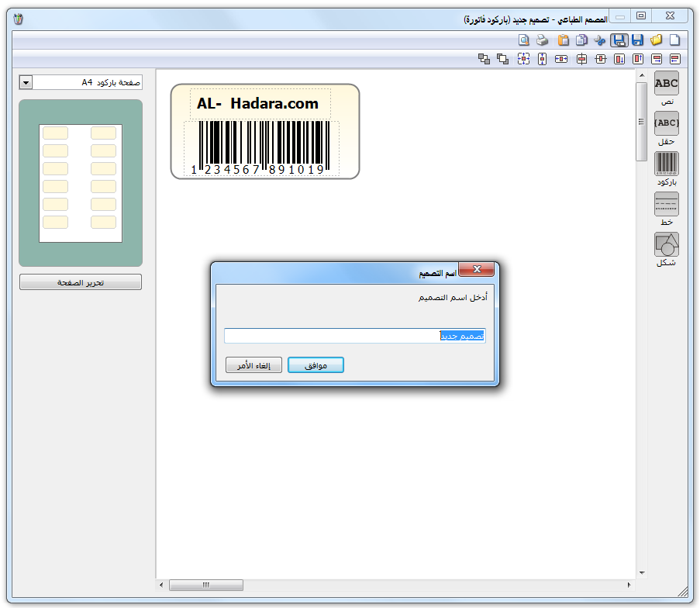Click center icon with vertical line through
Image resolution: width=700 pixels, height=608 pixels.
(581, 58)
